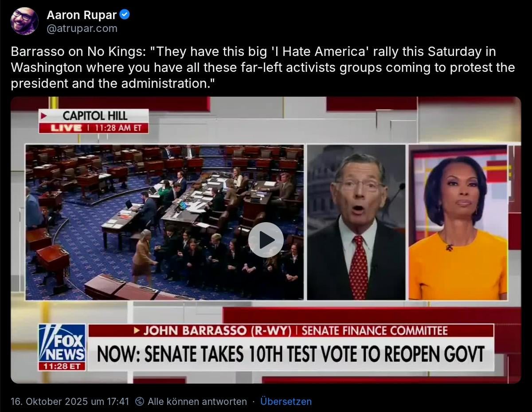Image resolution: width=532 pixels, height=412 pixels.
Task: Translate the post via Übersetzen
Action: pyautogui.click(x=286, y=401)
